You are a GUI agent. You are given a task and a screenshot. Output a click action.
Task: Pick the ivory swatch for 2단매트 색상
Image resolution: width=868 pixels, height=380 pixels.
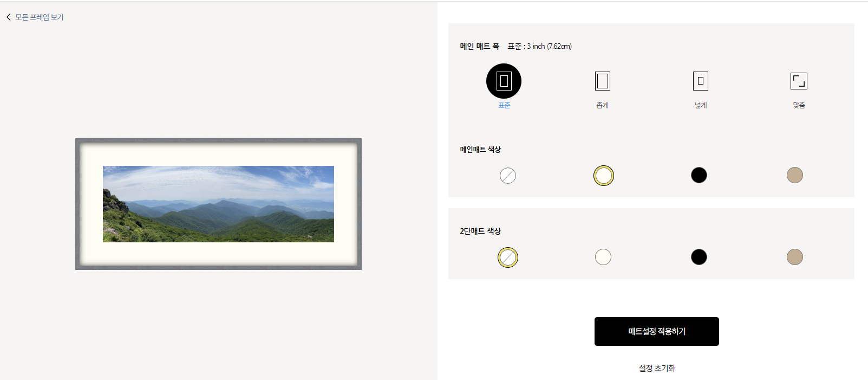603,257
